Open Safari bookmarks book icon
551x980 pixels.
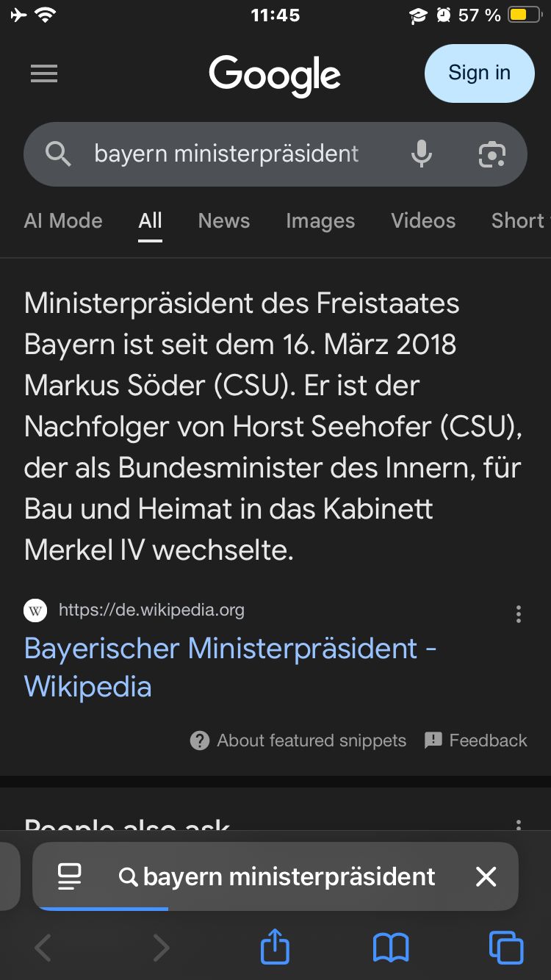pyautogui.click(x=391, y=947)
